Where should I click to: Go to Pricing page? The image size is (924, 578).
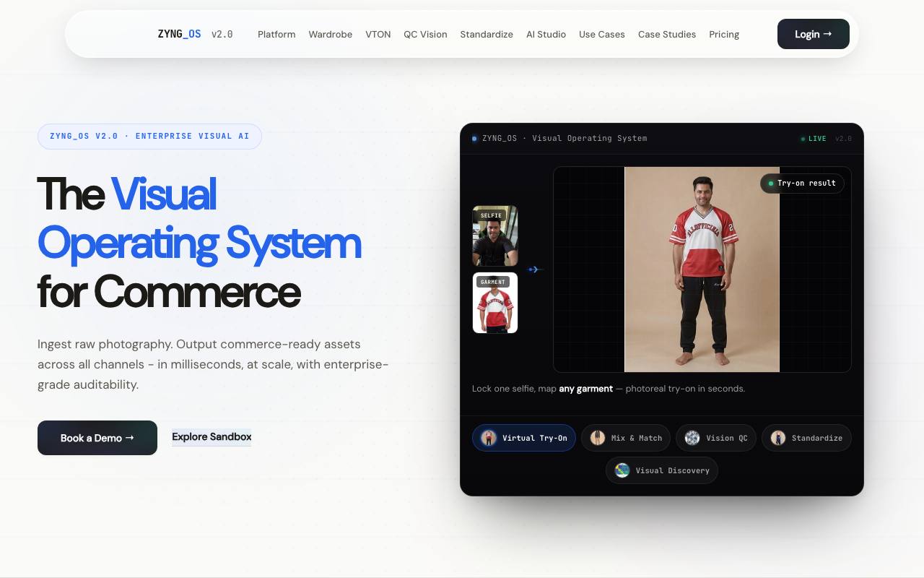724,34
